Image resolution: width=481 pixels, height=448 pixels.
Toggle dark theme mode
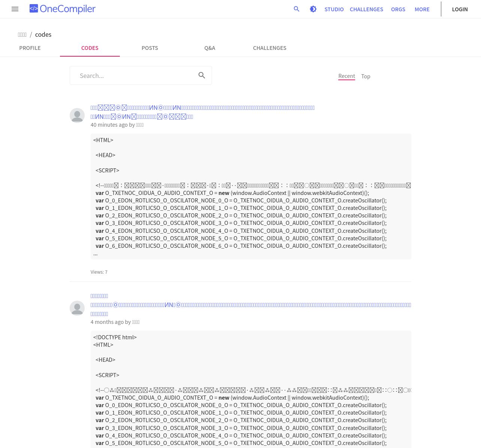click(x=313, y=9)
